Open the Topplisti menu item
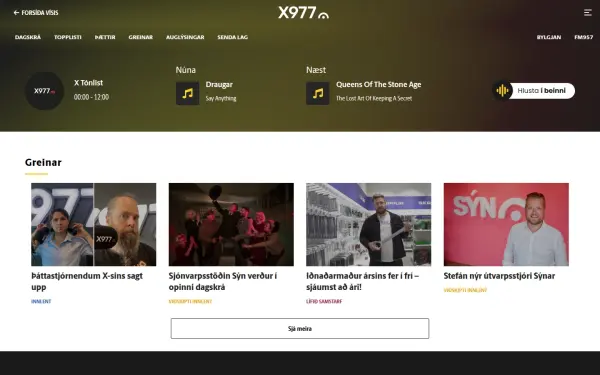This screenshot has height=375, width=600. (68, 37)
